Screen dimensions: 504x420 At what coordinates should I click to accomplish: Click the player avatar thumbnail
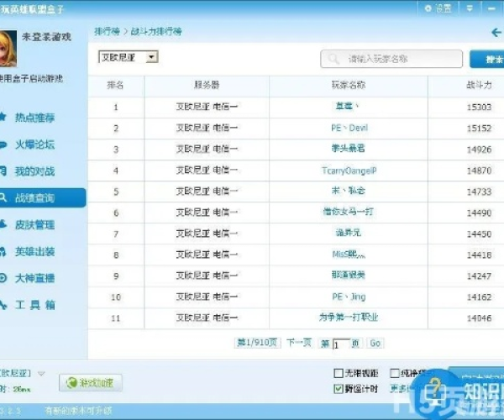click(x=8, y=49)
